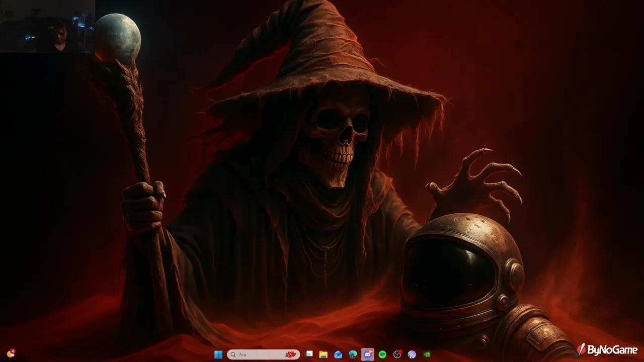Viewport: 644px width, 362px height.
Task: Open File Explorer from taskbar
Action: pos(324,354)
